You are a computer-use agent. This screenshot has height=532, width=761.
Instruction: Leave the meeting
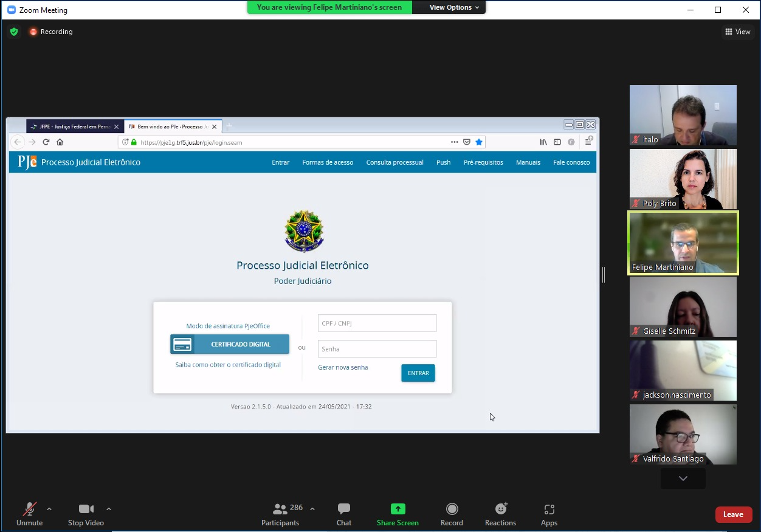point(732,514)
